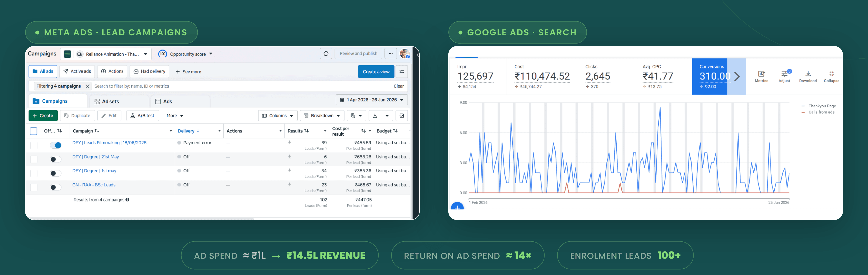Select the DFY Degree 1st may checkbox
This screenshot has height=275, width=868.
pyautogui.click(x=34, y=173)
